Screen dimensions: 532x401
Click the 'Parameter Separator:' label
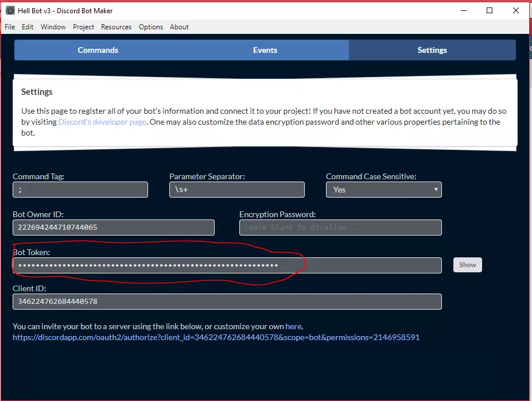coord(207,176)
